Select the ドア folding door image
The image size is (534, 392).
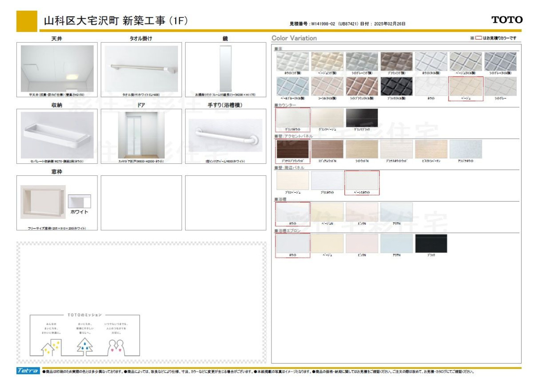point(141,135)
